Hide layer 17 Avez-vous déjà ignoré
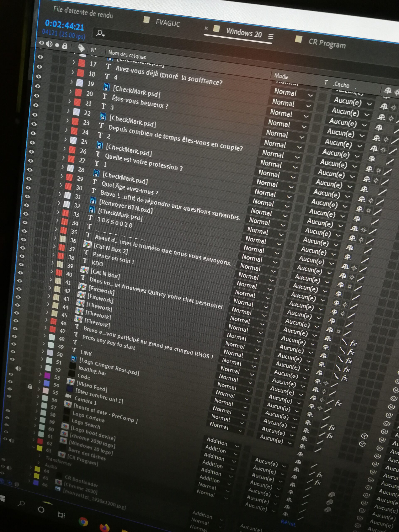Screen dimensions: 399x532 40,57
